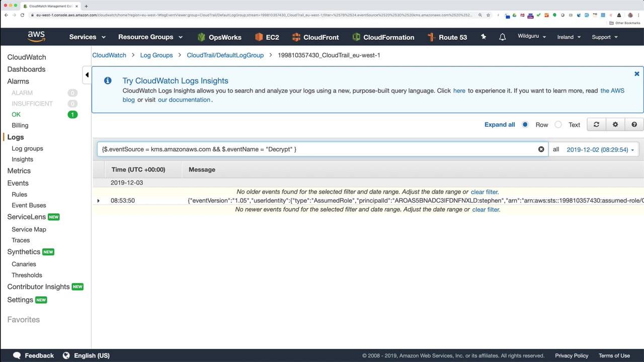Image resolution: width=644 pixels, height=362 pixels.
Task: Open the Services dropdown menu
Action: coord(87,37)
